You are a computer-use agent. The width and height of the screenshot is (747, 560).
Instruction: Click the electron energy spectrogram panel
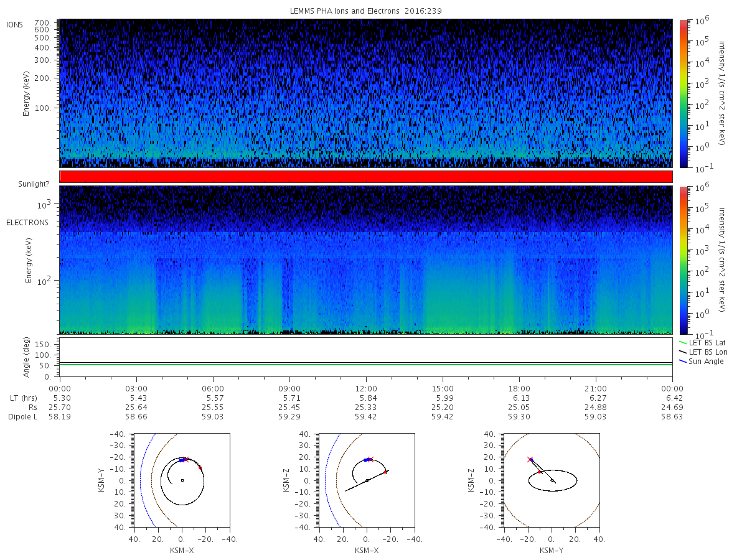366,260
